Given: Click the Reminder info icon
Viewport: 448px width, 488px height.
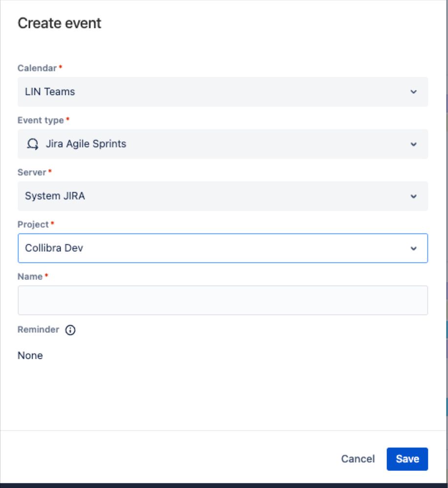Looking at the screenshot, I should 70,330.
